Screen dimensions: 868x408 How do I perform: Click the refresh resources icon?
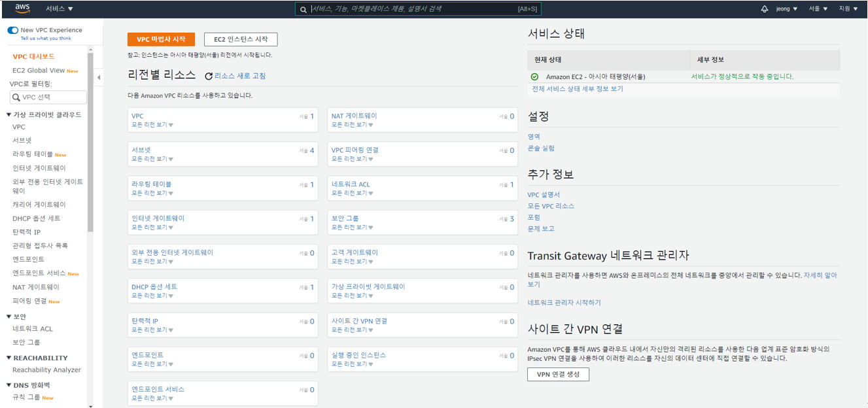click(x=209, y=76)
